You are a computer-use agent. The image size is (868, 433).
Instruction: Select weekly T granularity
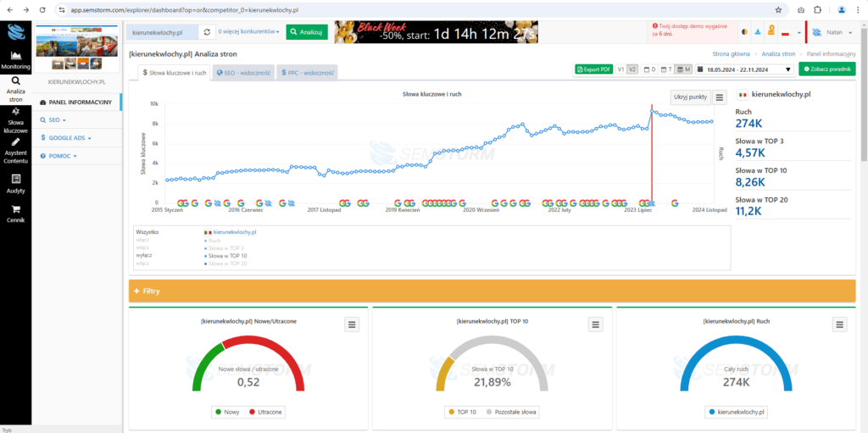pyautogui.click(x=666, y=69)
